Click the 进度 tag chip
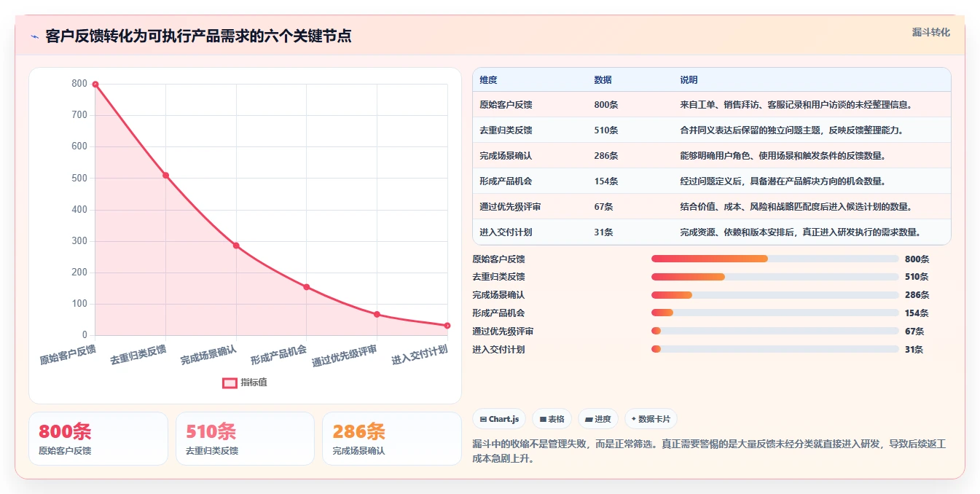 (598, 419)
